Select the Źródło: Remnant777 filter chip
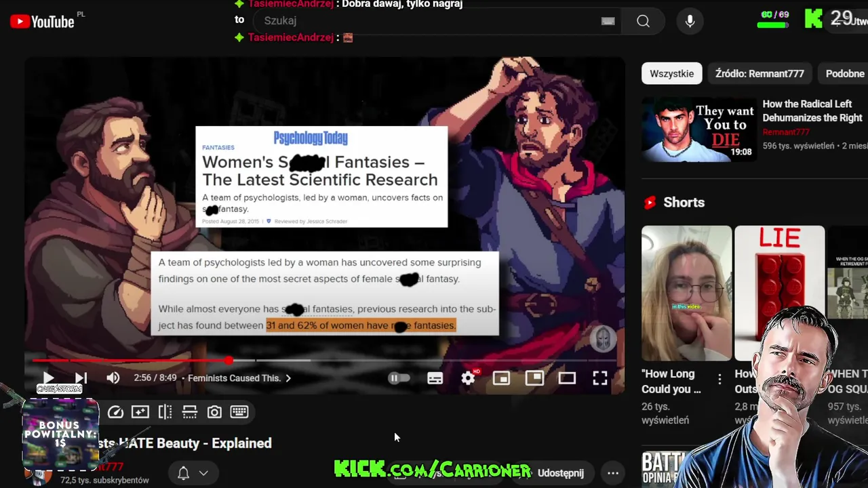 (x=759, y=73)
